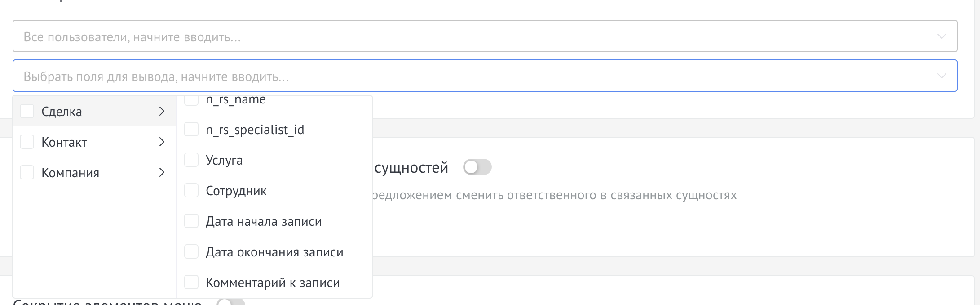
Task: Tick the Комментарий к записи checkbox
Action: (x=191, y=282)
